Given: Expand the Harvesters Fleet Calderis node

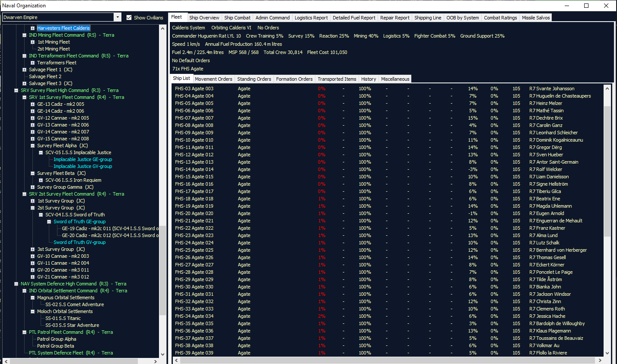Looking at the screenshot, I should [32, 28].
